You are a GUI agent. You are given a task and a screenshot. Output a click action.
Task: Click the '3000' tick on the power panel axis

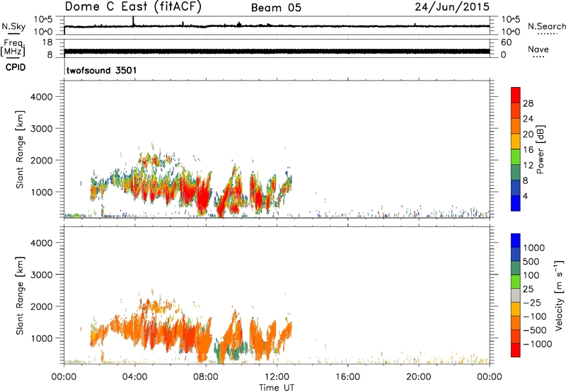click(x=41, y=129)
